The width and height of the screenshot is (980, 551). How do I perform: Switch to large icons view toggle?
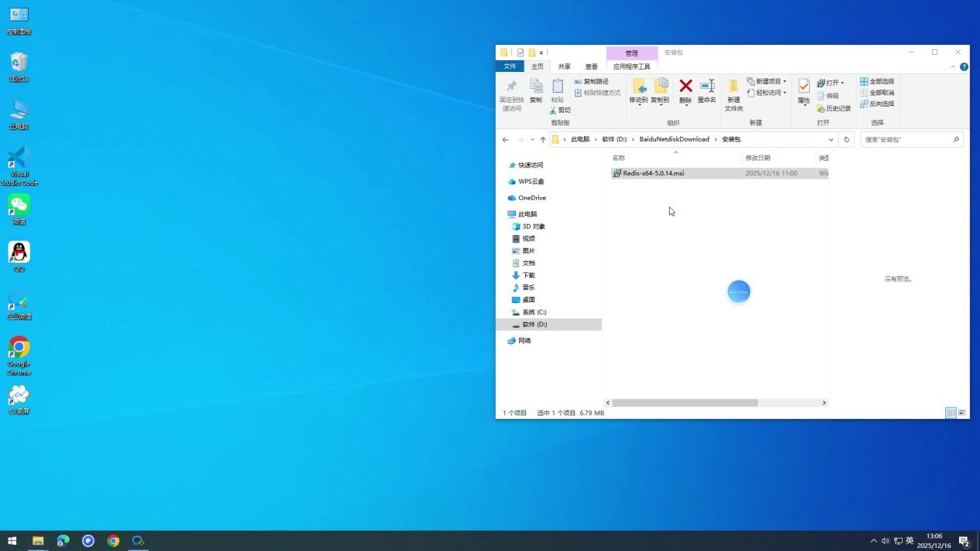tap(962, 413)
